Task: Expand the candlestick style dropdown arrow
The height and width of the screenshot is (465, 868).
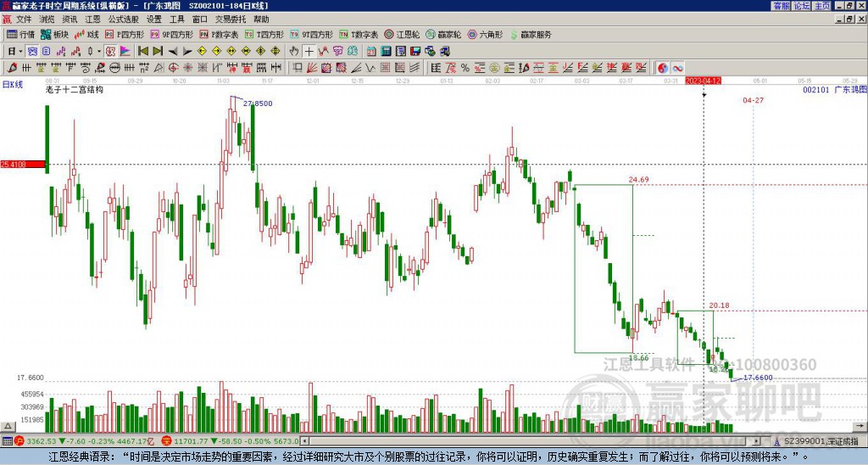Action: click(x=99, y=52)
